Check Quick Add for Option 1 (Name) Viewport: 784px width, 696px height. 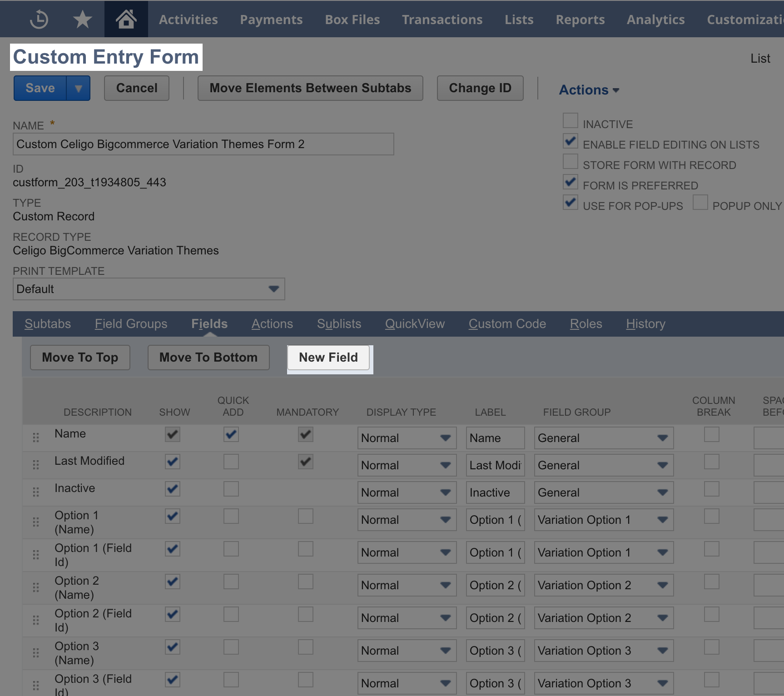coord(231,516)
